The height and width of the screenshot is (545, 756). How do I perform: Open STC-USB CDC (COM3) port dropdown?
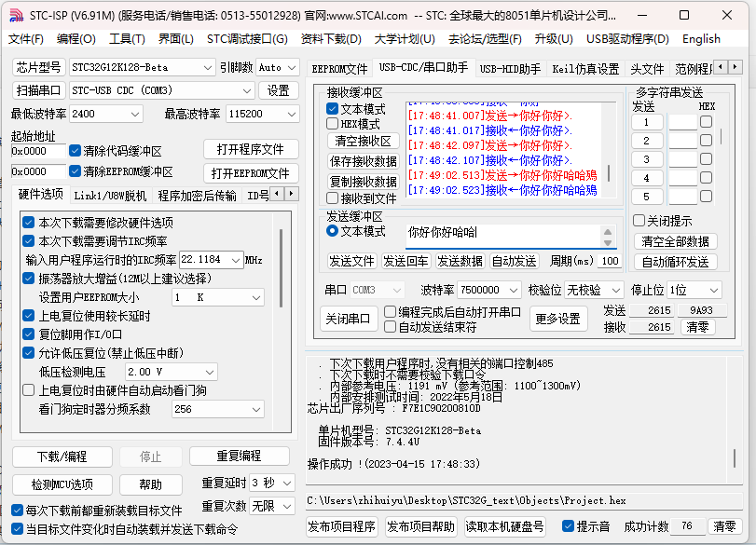[x=161, y=90]
